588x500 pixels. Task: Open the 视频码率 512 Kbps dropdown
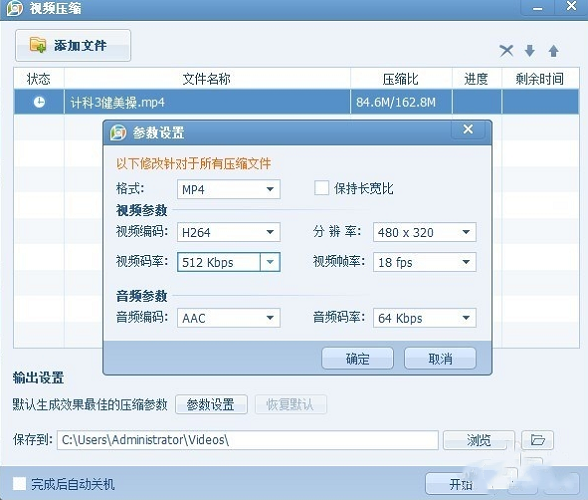[228, 262]
